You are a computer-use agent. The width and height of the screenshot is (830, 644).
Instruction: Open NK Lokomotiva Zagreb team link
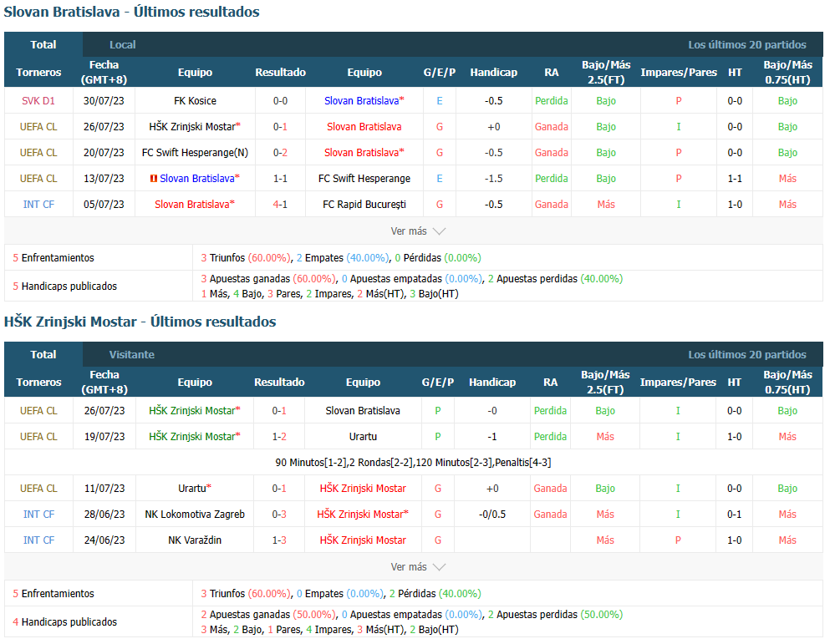194,515
